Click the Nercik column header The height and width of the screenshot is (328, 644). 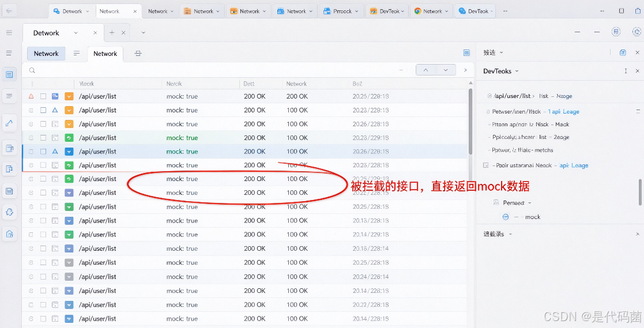[x=174, y=84]
